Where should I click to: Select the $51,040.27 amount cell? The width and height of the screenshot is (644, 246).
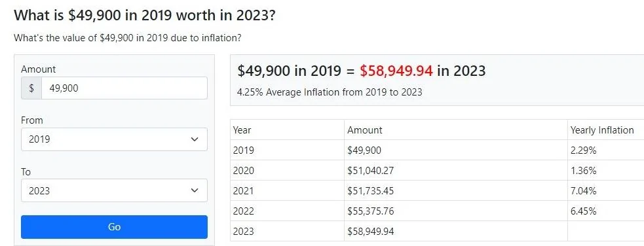pos(455,171)
